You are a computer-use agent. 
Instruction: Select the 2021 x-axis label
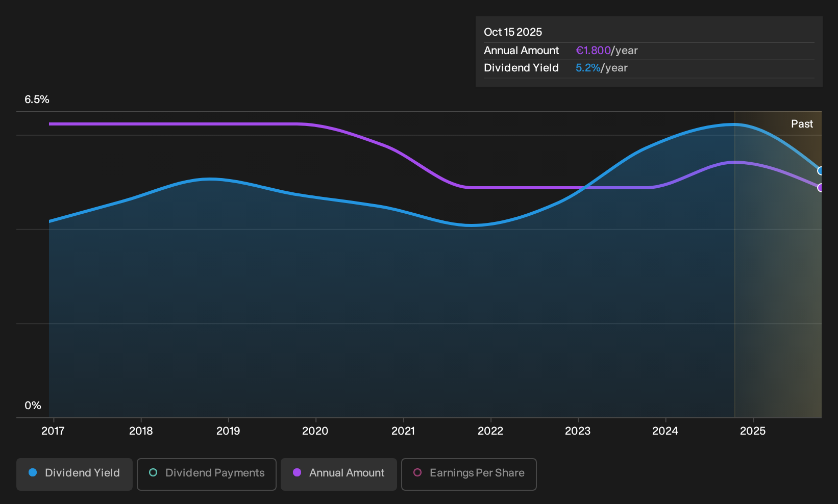tap(403, 431)
